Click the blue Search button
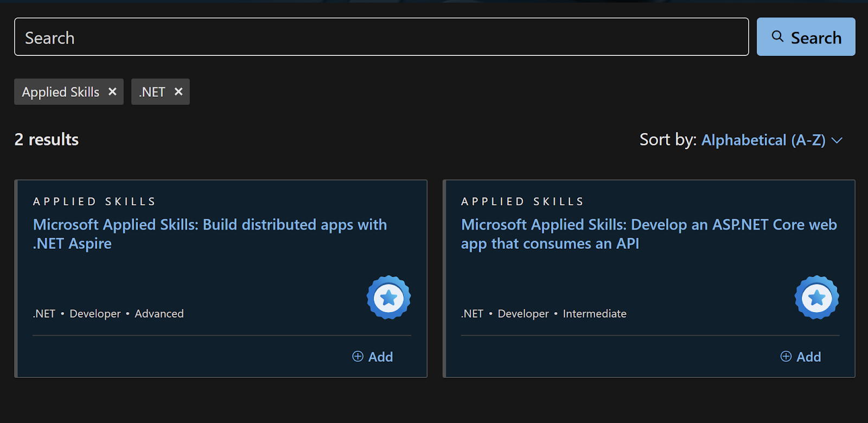The image size is (868, 423). [806, 37]
